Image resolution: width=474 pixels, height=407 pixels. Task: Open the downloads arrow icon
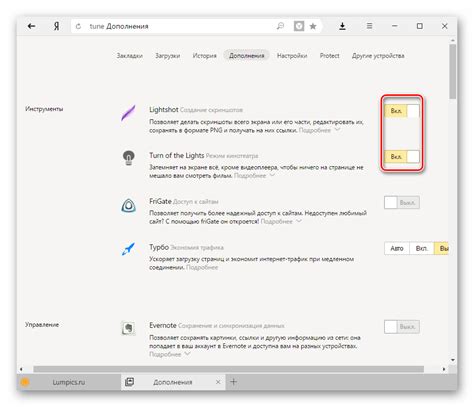coord(342,26)
